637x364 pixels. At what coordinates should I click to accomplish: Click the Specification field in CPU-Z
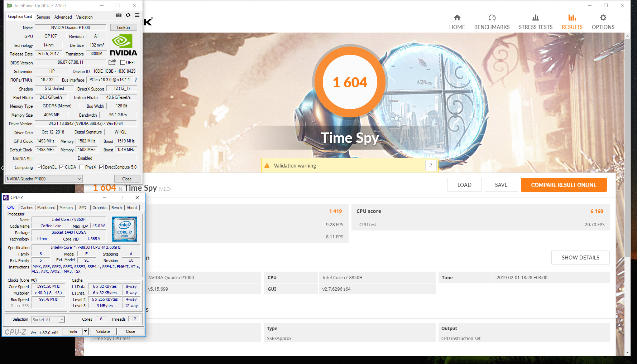(86, 247)
